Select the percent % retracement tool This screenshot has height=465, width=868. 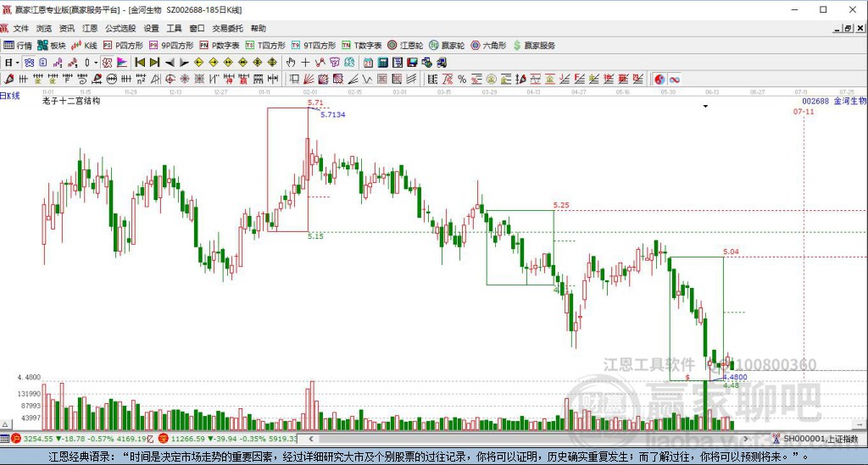point(462,79)
